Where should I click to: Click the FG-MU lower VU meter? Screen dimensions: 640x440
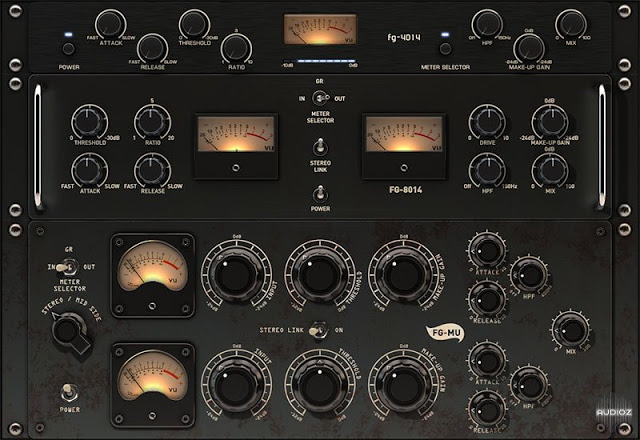(x=153, y=376)
